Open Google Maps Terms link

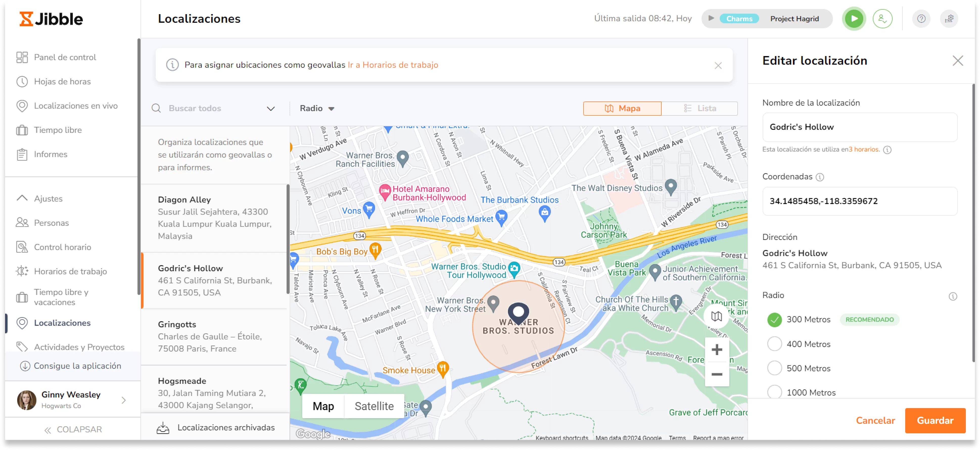click(677, 438)
